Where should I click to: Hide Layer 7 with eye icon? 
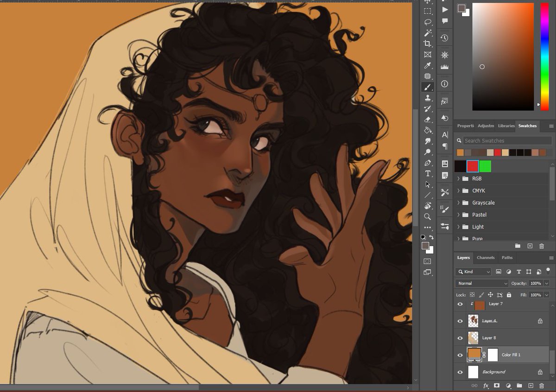(460, 304)
